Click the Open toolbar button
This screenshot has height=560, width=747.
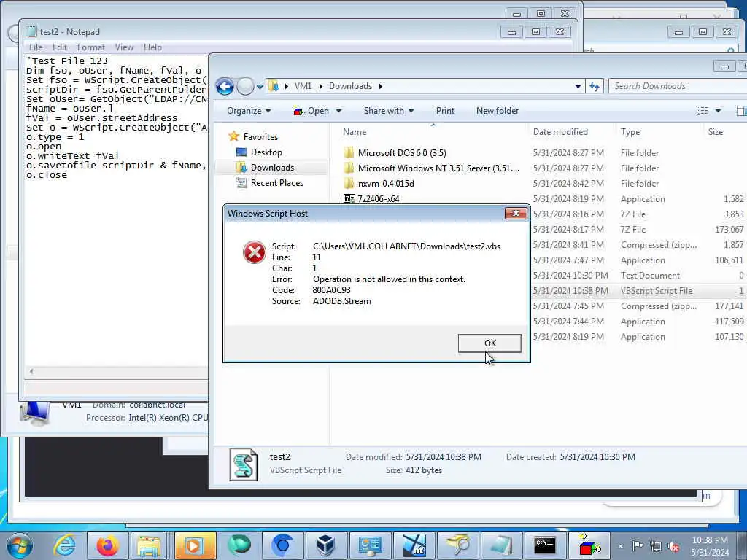tap(311, 111)
